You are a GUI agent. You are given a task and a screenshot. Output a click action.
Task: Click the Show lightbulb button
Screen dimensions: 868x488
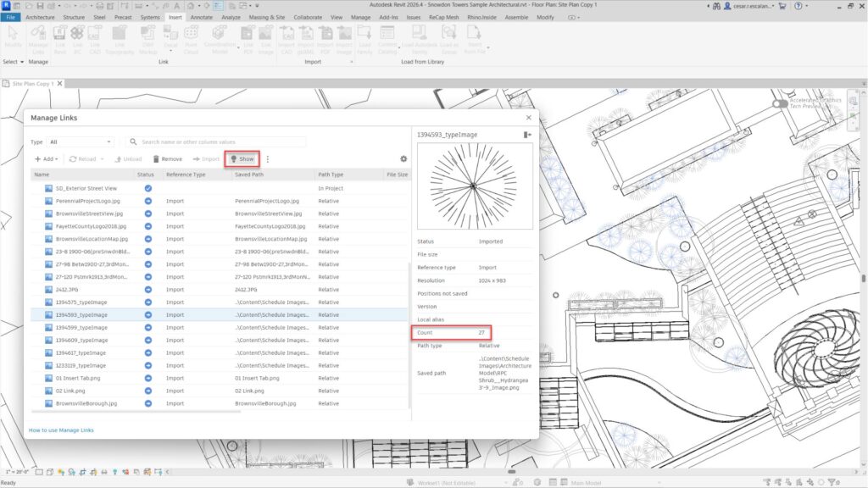[242, 159]
